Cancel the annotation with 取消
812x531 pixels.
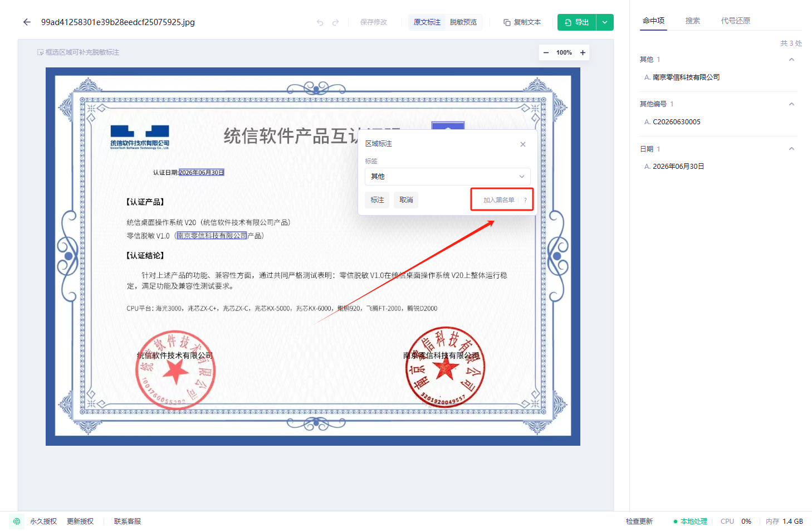coord(407,200)
